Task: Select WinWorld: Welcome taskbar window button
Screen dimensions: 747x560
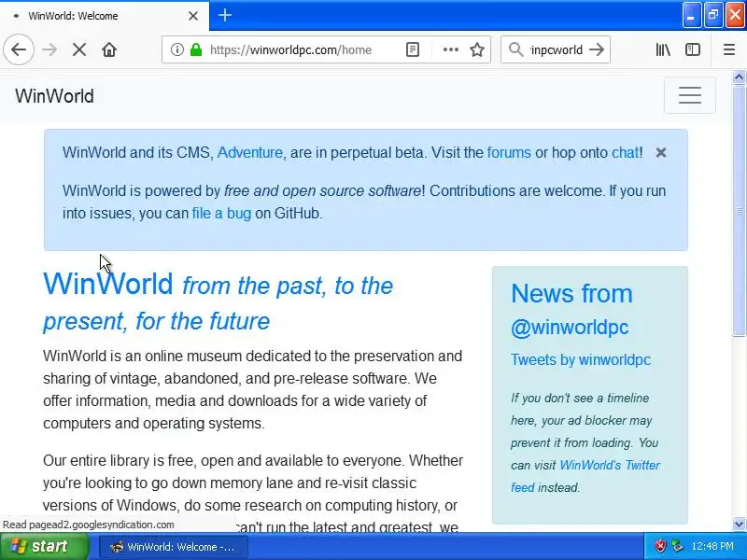Action: tap(174, 547)
